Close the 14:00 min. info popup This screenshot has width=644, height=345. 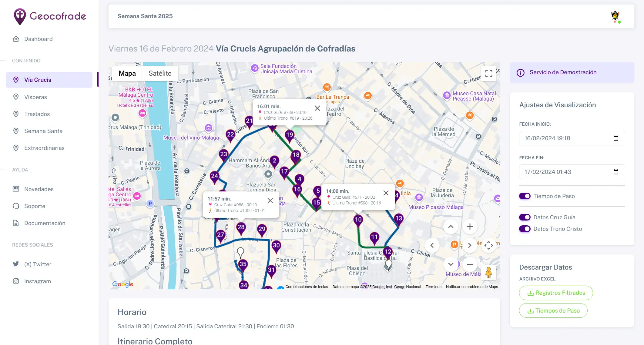click(386, 193)
